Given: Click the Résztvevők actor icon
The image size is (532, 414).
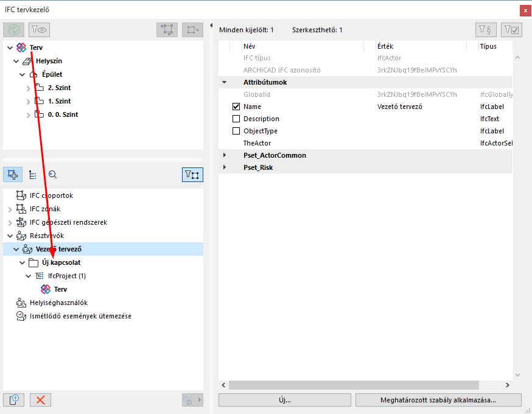Looking at the screenshot, I should [x=21, y=236].
